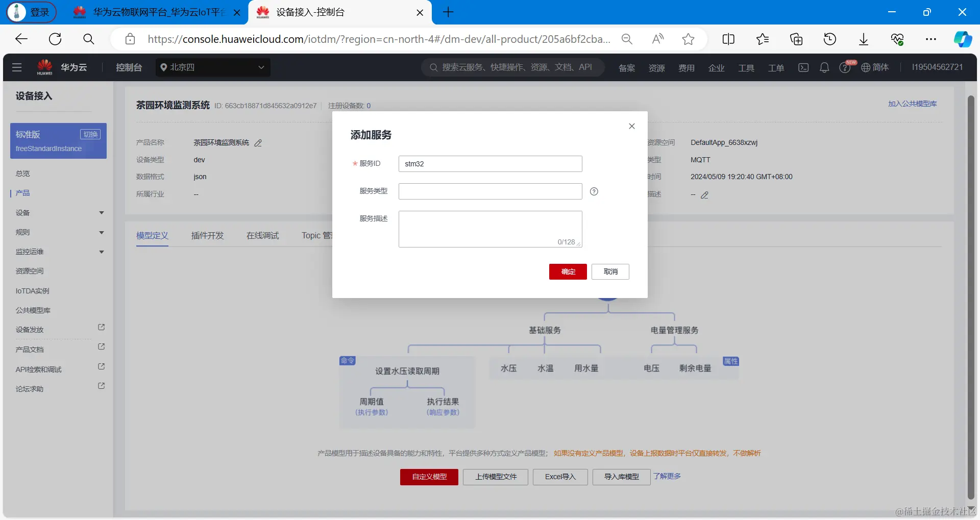This screenshot has width=980, height=520.
Task: Open the hamburger navigation menu
Action: tap(17, 67)
